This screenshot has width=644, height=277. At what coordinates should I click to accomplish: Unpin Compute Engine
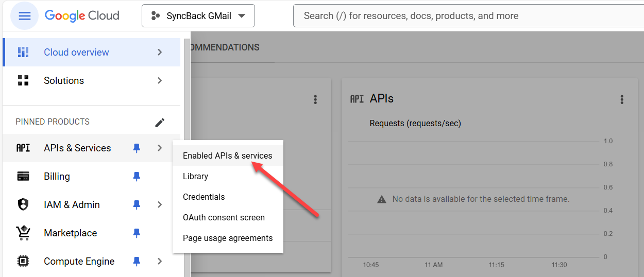137,261
